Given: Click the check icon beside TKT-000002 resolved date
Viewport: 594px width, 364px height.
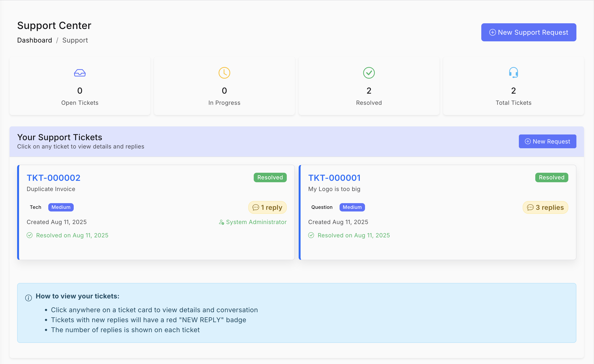Looking at the screenshot, I should point(30,235).
